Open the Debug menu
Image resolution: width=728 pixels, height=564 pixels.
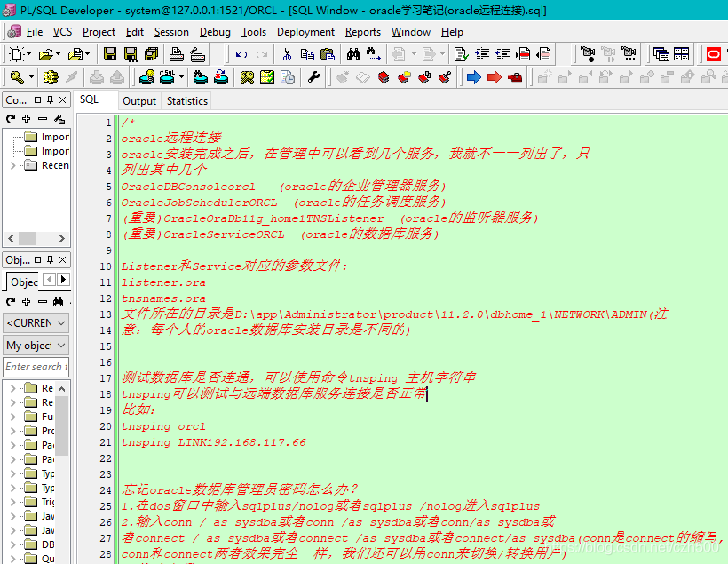click(x=215, y=32)
